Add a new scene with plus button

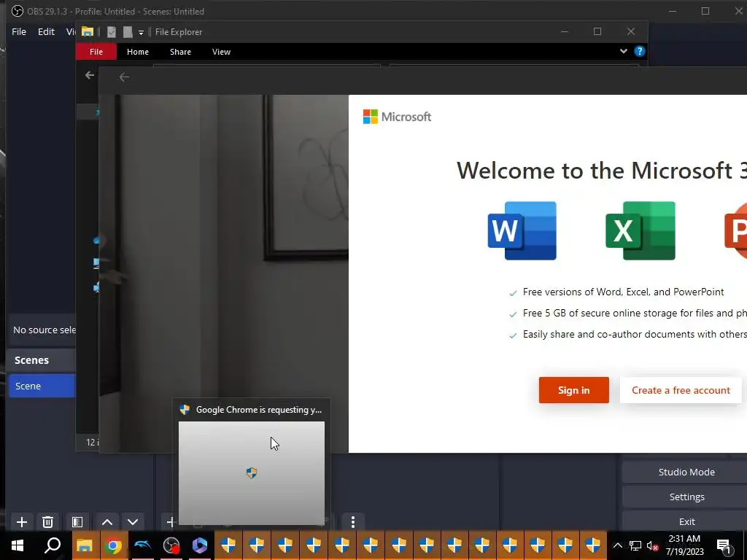(21, 522)
